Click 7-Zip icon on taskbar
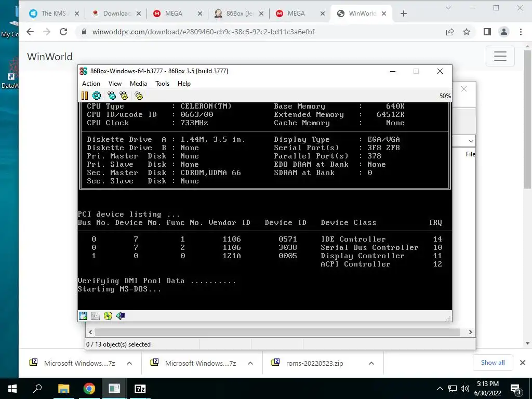This screenshot has height=399, width=532. tap(140, 389)
